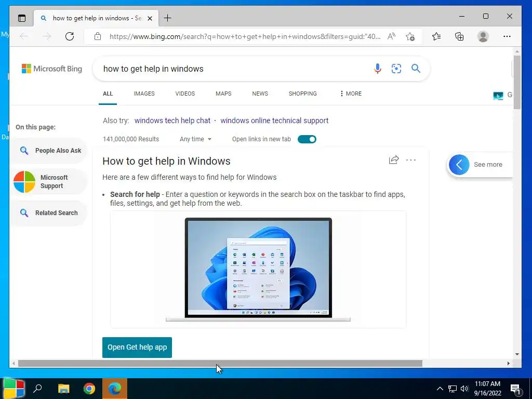The image size is (532, 399).
Task: Click the vertical scrollbar thumb
Action: tap(517, 82)
